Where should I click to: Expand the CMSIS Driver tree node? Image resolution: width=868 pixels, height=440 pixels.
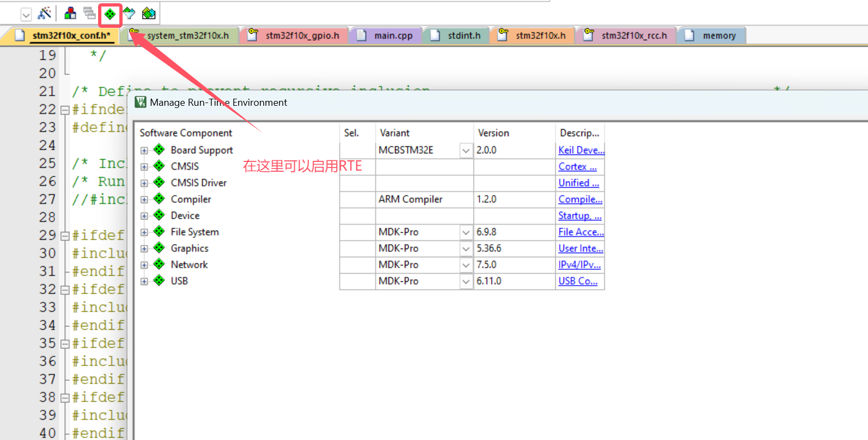coord(144,183)
